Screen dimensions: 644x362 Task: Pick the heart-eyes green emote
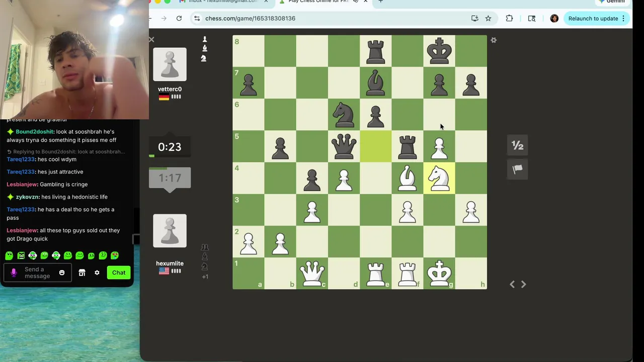tap(115, 255)
